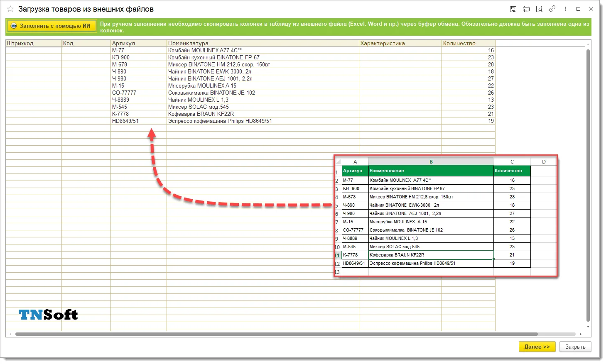Click the horizontal scrollbar thumb below the table

coord(277,334)
